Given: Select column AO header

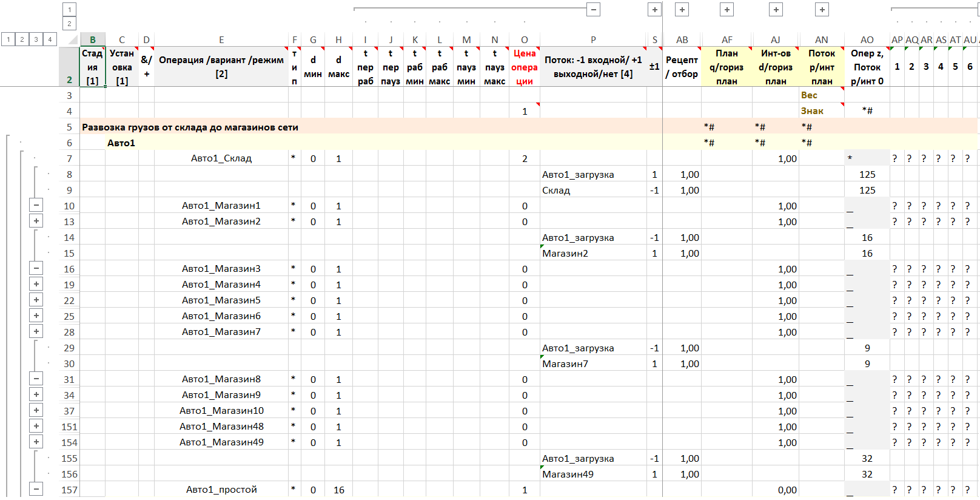Looking at the screenshot, I should coord(867,40).
